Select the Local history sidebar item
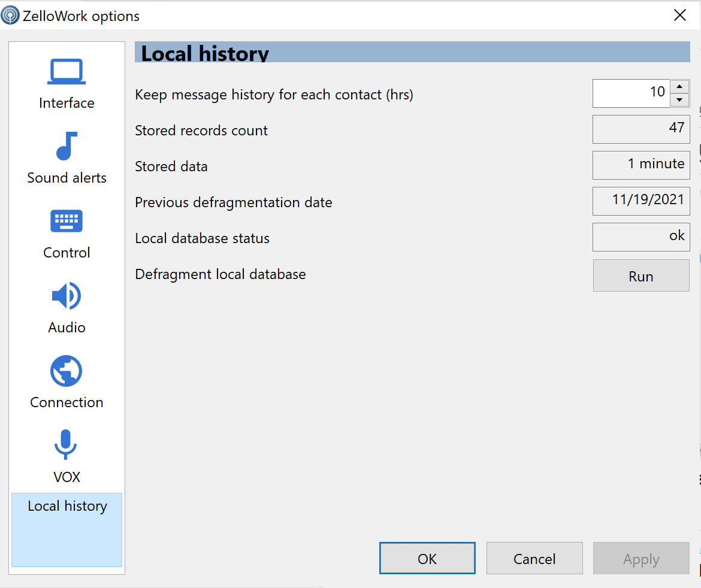This screenshot has width=701, height=588. coord(67,530)
